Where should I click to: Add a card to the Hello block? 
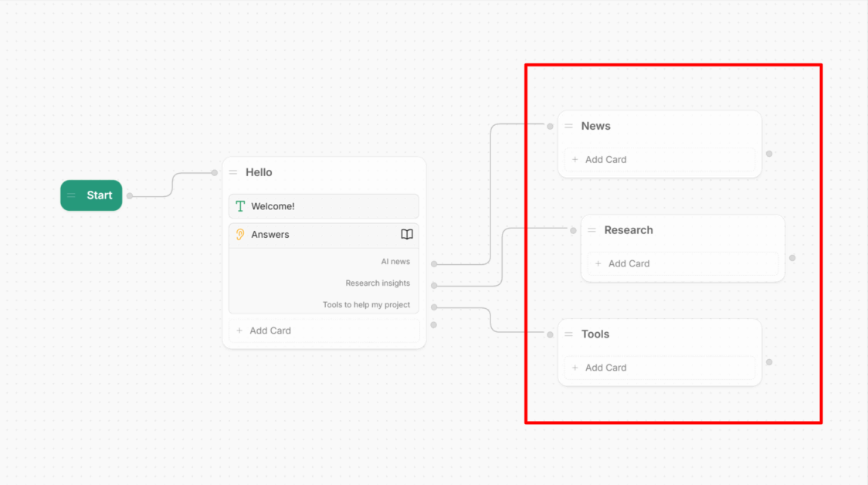pos(324,331)
